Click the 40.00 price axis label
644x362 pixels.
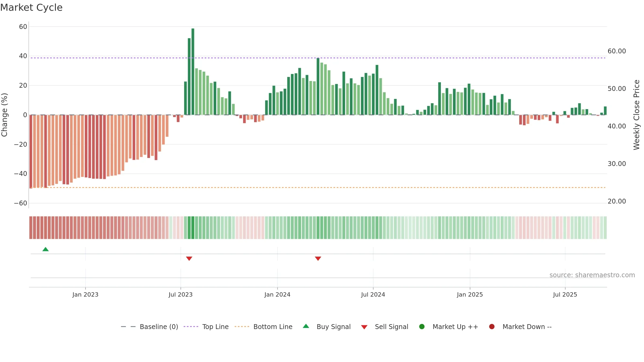click(617, 126)
